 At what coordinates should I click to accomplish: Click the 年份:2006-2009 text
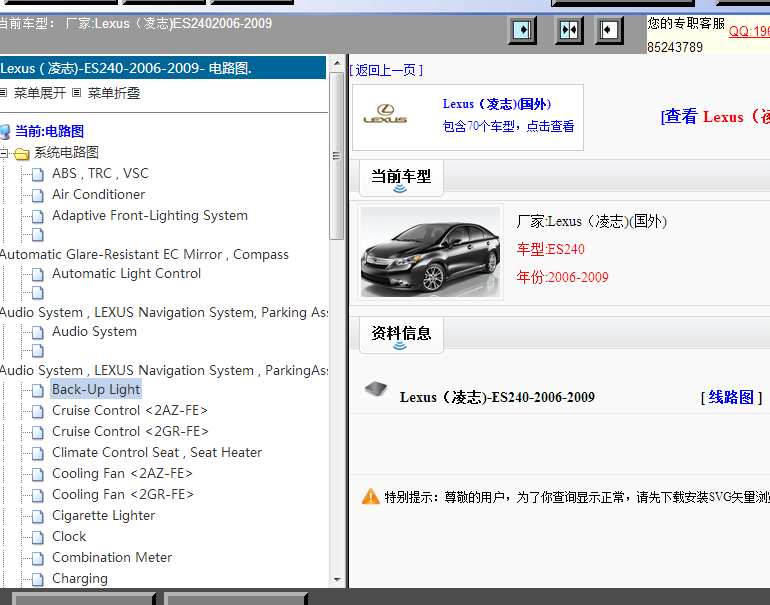point(562,277)
